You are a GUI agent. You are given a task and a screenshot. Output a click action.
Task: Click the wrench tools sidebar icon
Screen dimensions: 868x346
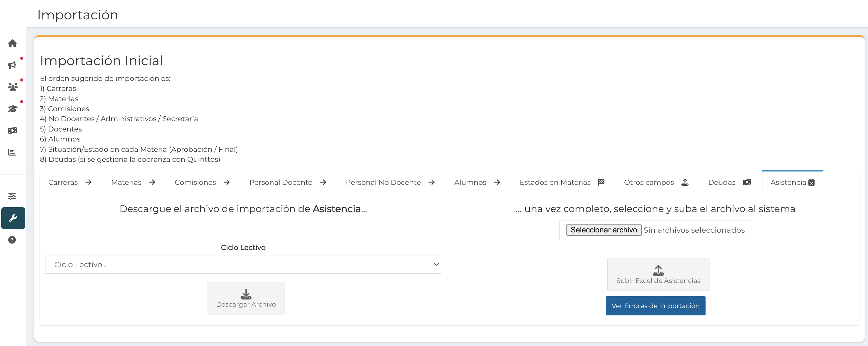click(x=13, y=218)
